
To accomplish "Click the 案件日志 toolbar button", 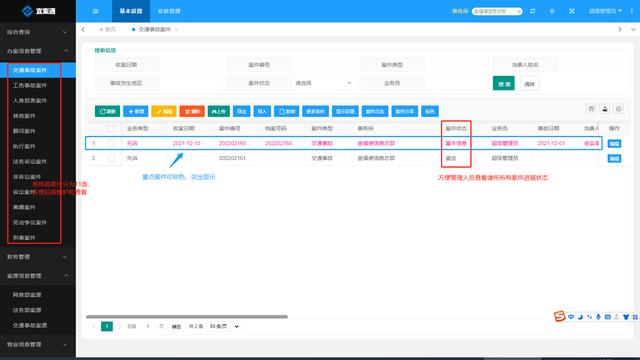I will point(375,111).
